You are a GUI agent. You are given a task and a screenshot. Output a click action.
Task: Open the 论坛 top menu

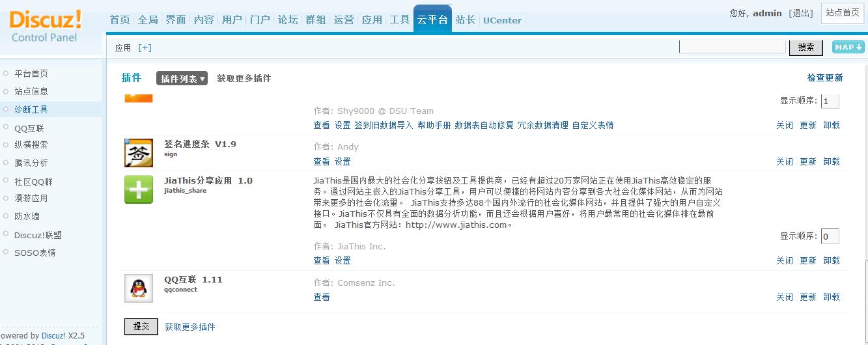(x=288, y=20)
